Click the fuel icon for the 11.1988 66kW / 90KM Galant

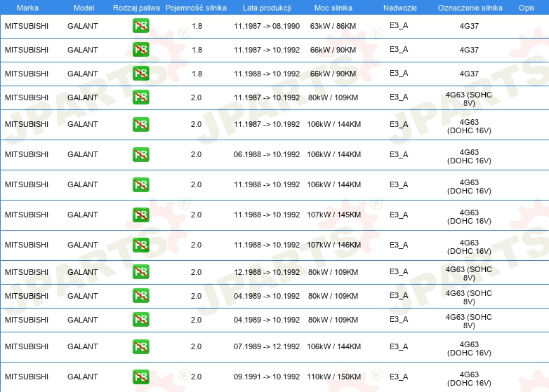tap(140, 74)
